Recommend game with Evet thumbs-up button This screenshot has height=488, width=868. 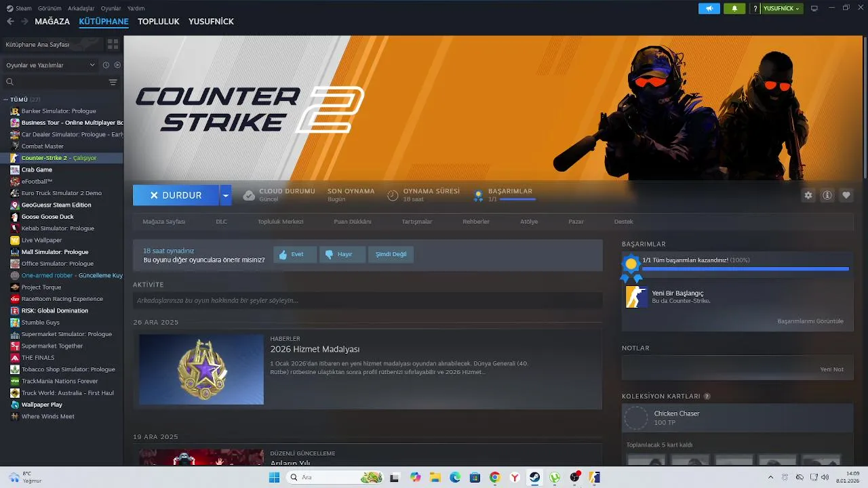coord(295,255)
